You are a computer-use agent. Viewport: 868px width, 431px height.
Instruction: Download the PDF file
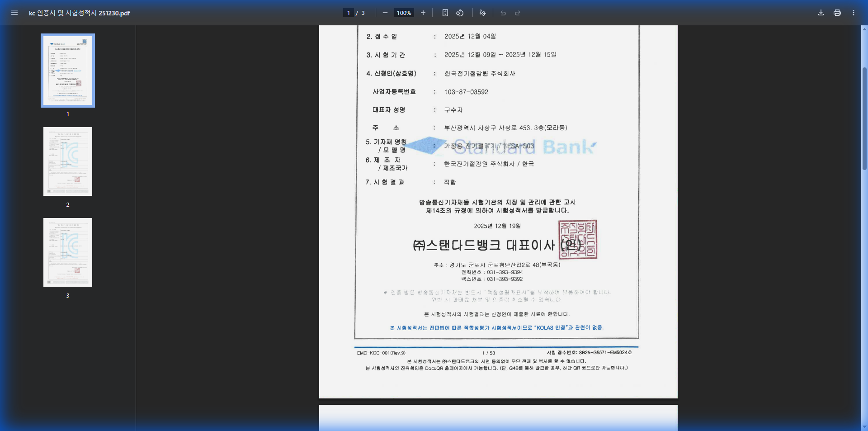pyautogui.click(x=821, y=13)
